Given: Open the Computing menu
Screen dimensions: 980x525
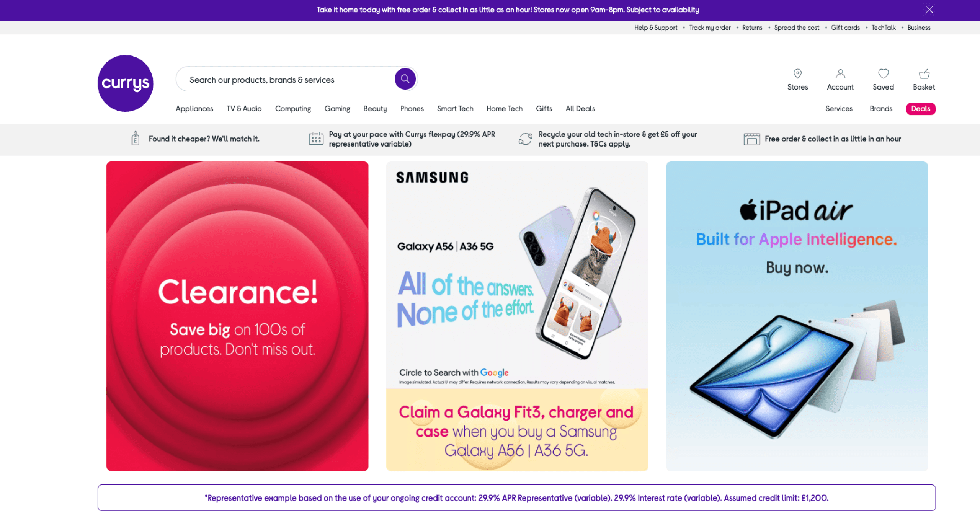Looking at the screenshot, I should click(x=293, y=109).
